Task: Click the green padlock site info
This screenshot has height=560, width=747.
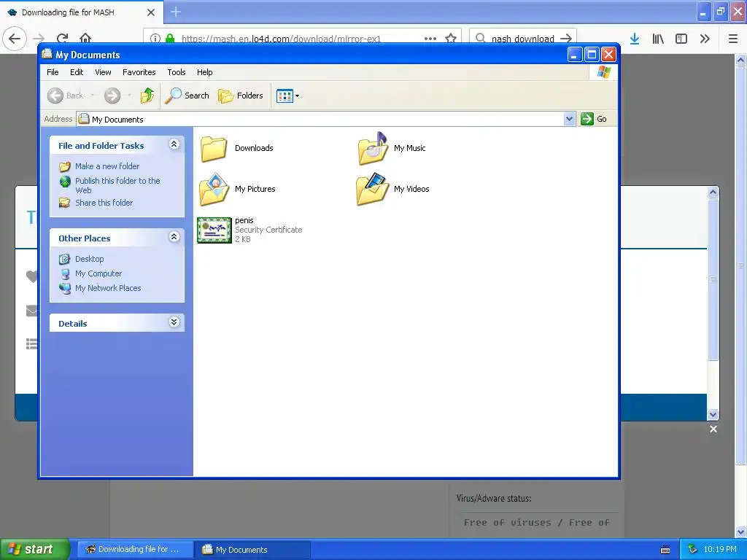Action: [170, 39]
